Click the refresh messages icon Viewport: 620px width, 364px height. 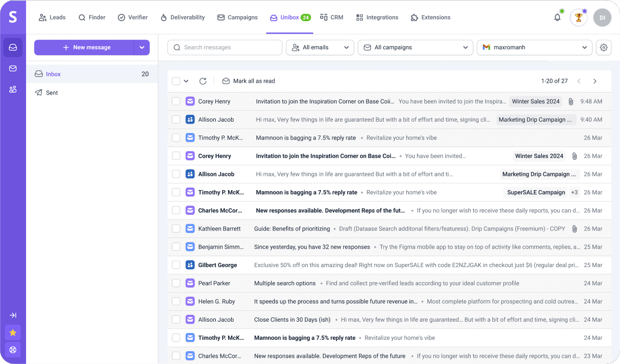[x=203, y=81]
